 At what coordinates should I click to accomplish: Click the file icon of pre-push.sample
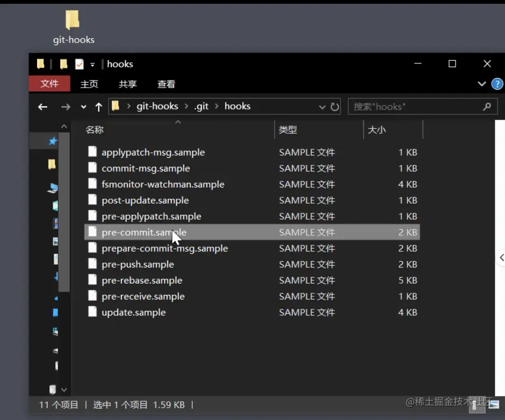click(x=92, y=264)
